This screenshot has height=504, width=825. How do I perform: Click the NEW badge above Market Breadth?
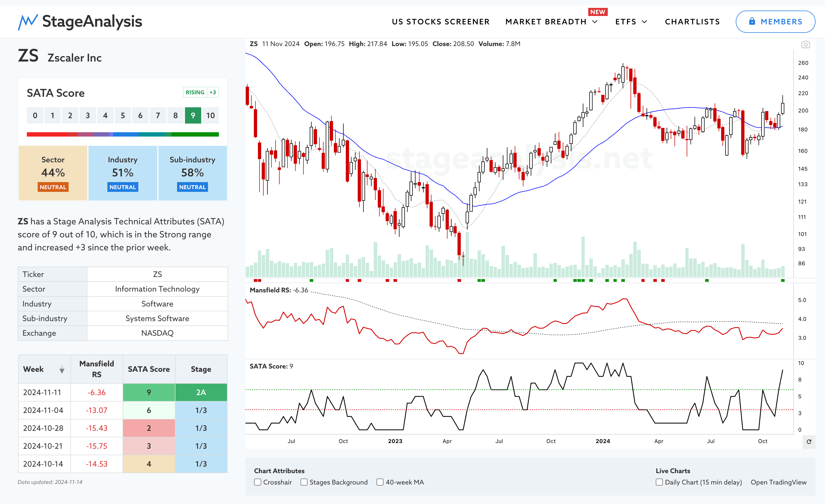point(598,12)
